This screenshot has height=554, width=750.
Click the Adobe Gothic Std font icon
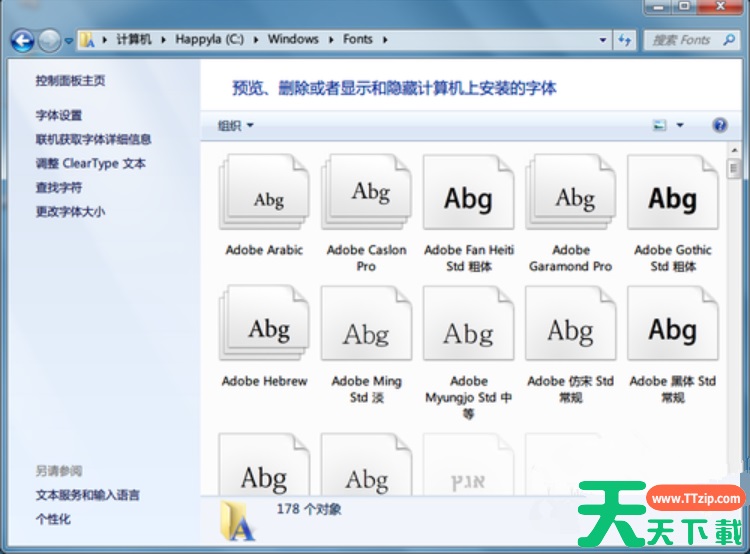(x=672, y=196)
